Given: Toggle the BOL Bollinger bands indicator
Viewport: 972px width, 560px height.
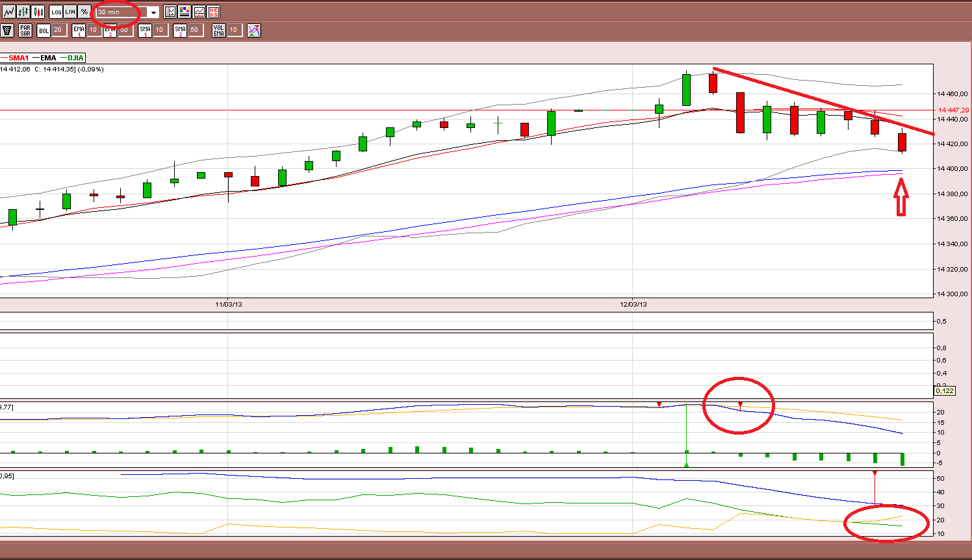Looking at the screenshot, I should tap(44, 30).
